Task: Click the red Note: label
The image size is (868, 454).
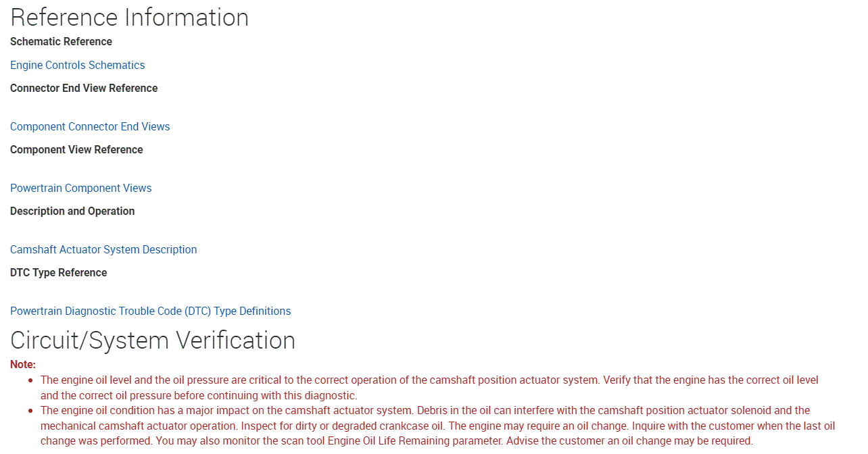Action: [23, 365]
